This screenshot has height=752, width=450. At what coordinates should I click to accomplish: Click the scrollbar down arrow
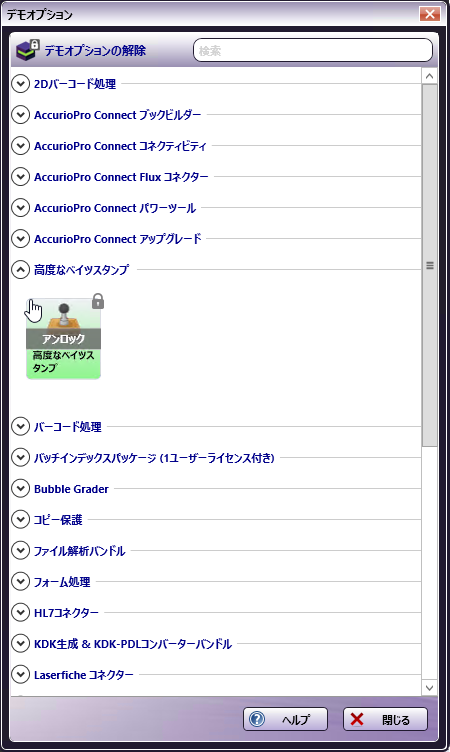(429, 688)
